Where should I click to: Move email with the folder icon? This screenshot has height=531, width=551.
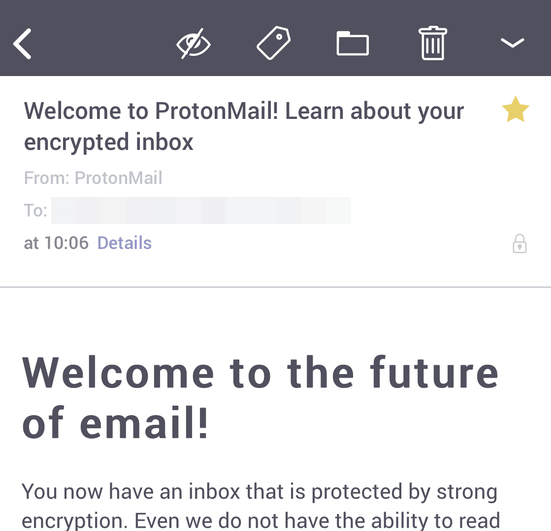pos(352,44)
